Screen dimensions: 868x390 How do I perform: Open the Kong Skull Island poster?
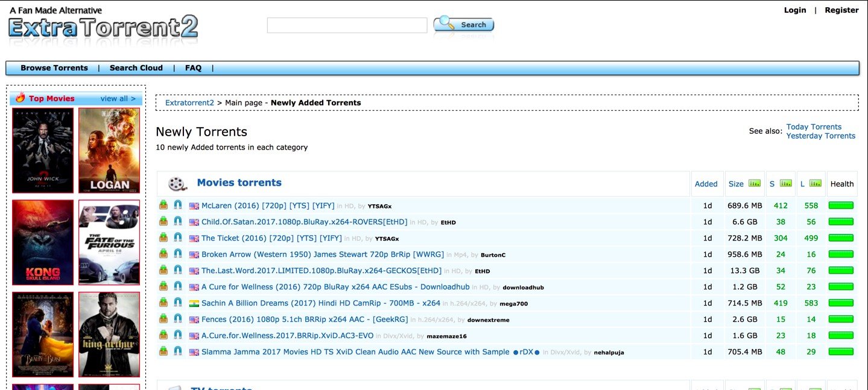pos(43,242)
